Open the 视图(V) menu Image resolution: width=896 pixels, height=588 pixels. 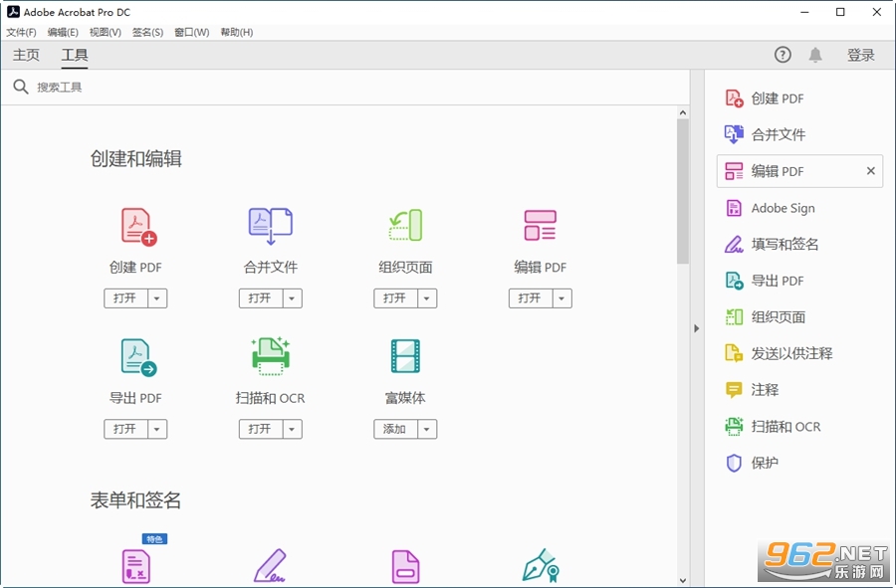click(106, 33)
